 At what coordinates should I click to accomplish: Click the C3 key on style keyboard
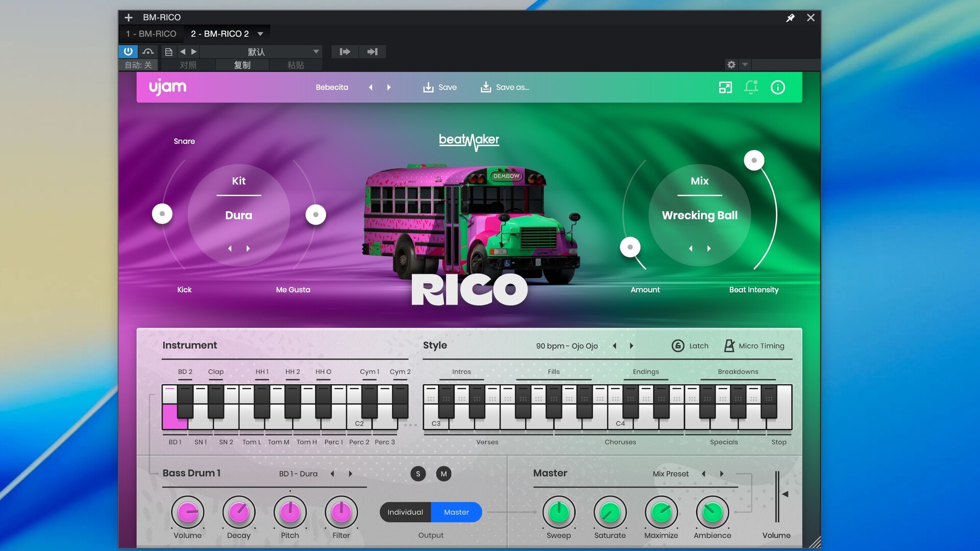point(436,422)
